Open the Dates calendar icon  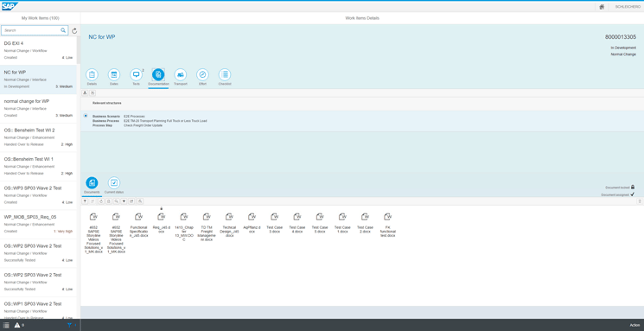114,74
